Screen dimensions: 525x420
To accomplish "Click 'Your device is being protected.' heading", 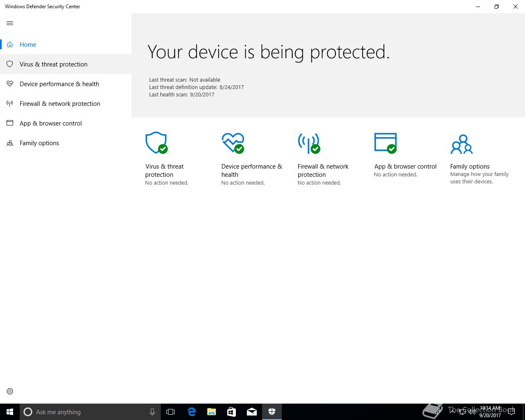I will tap(268, 52).
